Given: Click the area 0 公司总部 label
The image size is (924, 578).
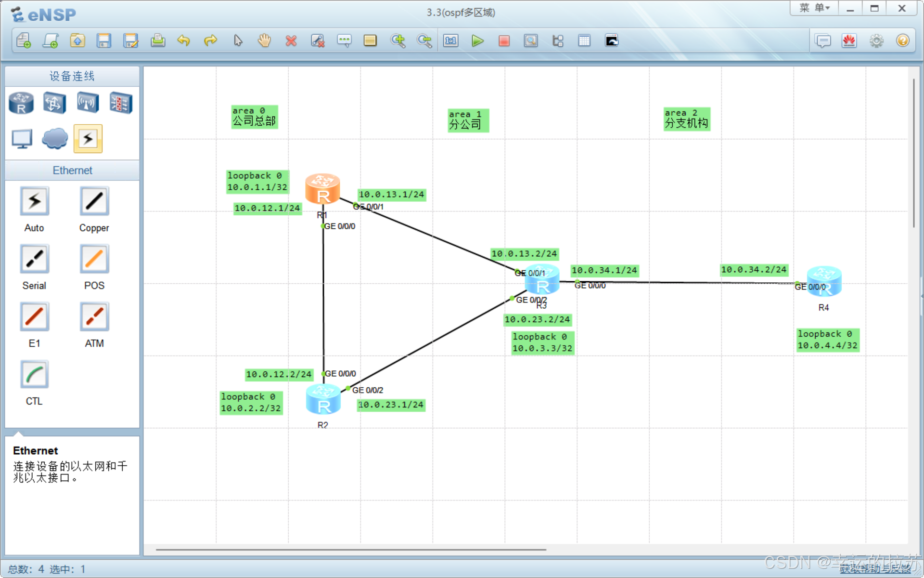Looking at the screenshot, I should click(254, 117).
